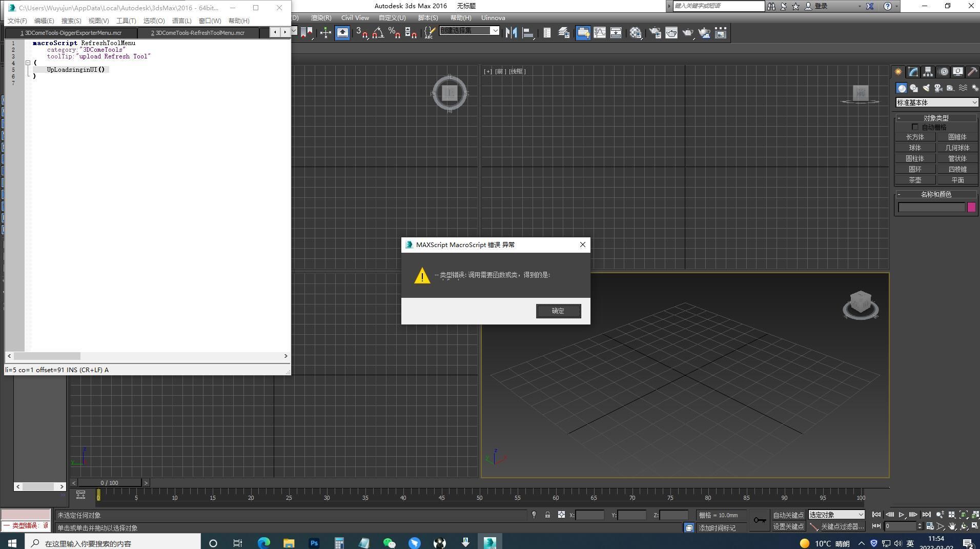Toggle the selection lock padlock icon
The height and width of the screenshot is (549, 980).
click(x=547, y=515)
